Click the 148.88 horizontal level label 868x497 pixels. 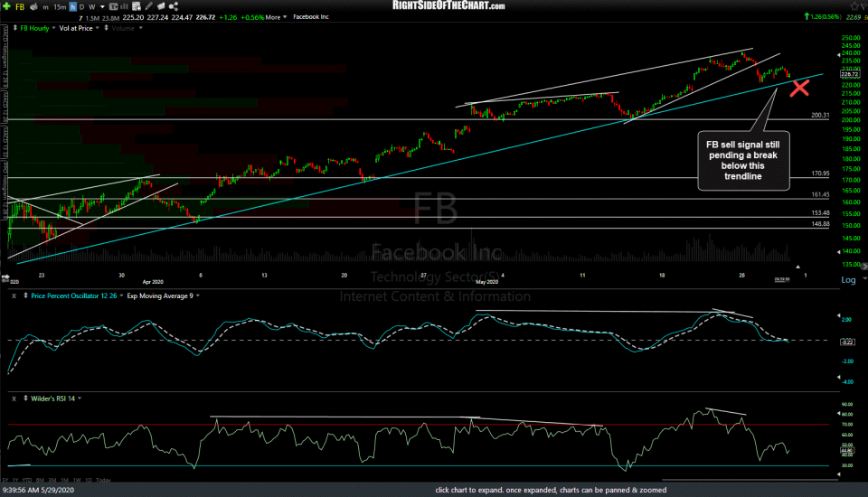[x=820, y=223]
